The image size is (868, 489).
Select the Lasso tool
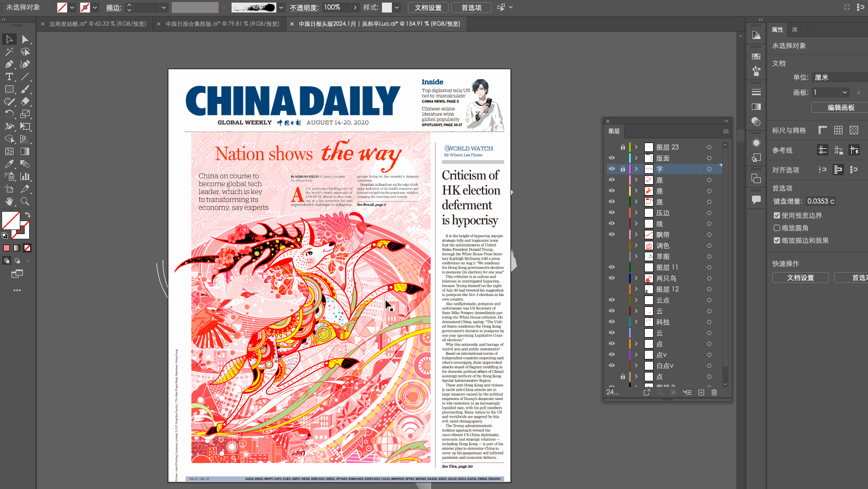pyautogui.click(x=25, y=52)
